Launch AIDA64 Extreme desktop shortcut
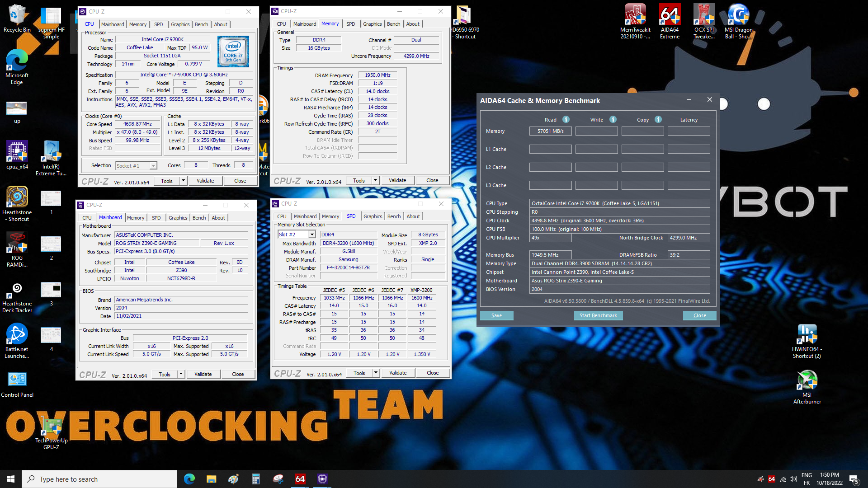Viewport: 868px width, 488px height. (670, 21)
